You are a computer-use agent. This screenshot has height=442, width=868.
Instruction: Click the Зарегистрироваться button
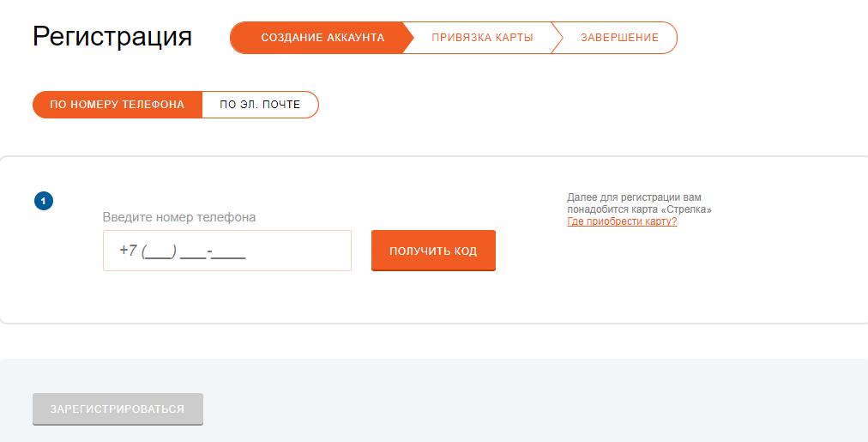(x=118, y=409)
